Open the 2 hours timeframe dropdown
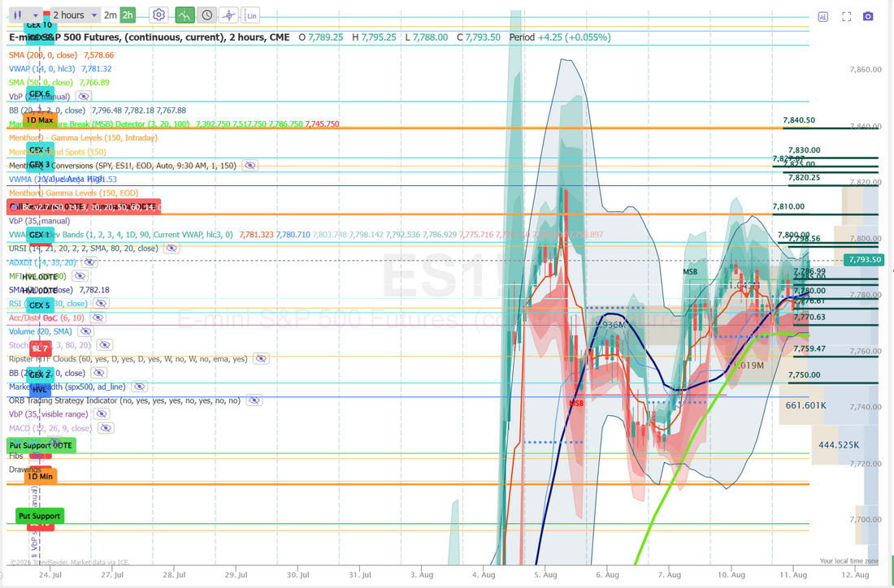The width and height of the screenshot is (894, 588). tap(76, 15)
